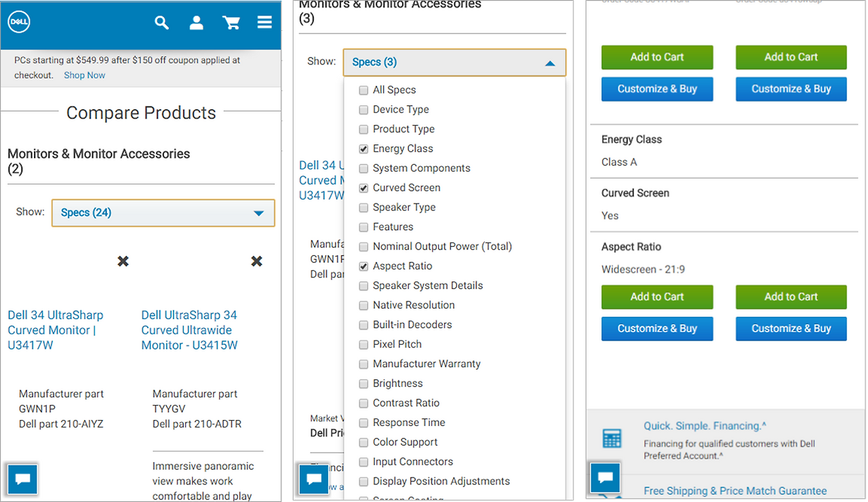
Task: Uncheck the Energy Class spec checkbox
Action: (364, 149)
